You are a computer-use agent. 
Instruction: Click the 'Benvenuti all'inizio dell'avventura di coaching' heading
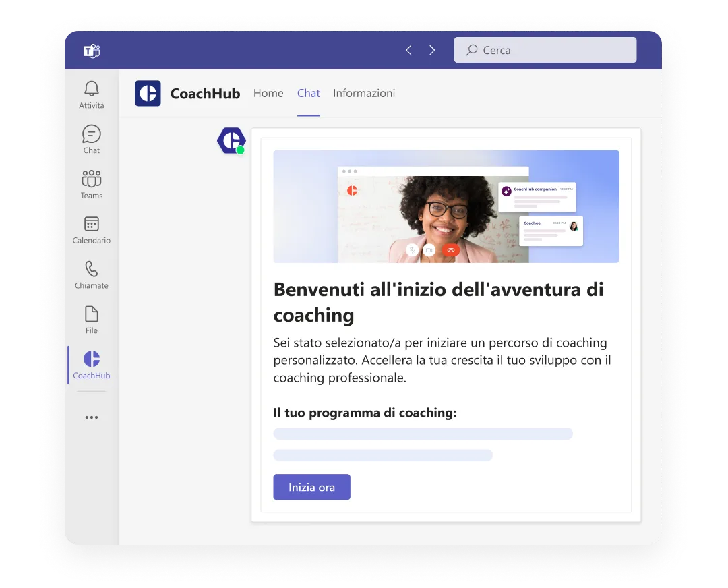coord(438,302)
